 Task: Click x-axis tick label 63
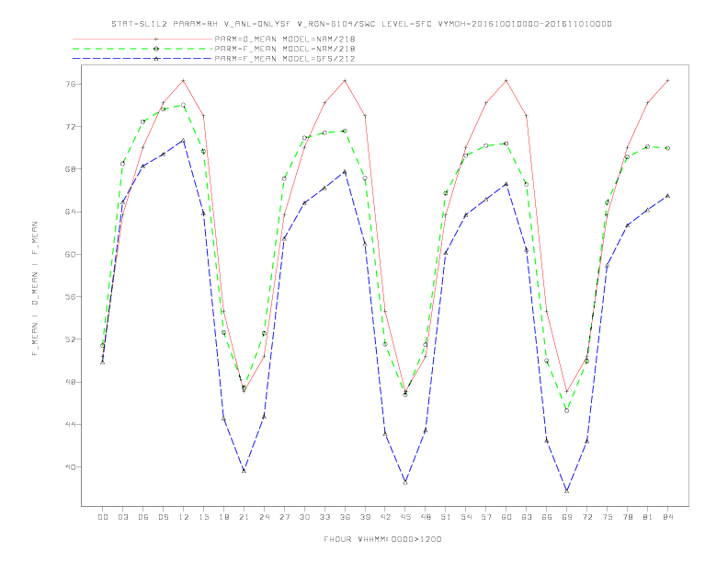coord(527,517)
